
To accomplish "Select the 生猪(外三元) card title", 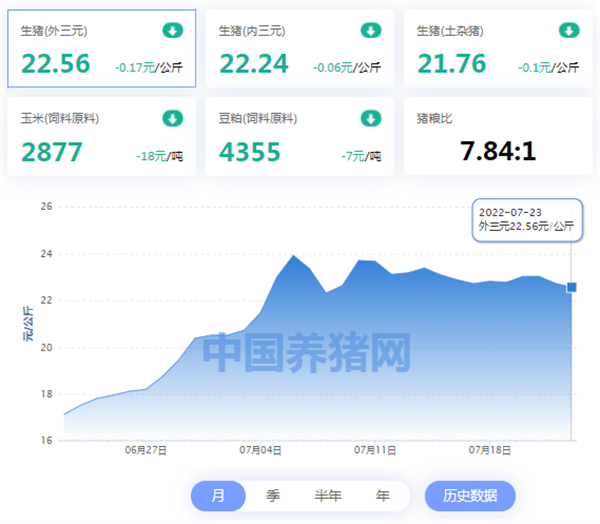I will pyautogui.click(x=54, y=31).
